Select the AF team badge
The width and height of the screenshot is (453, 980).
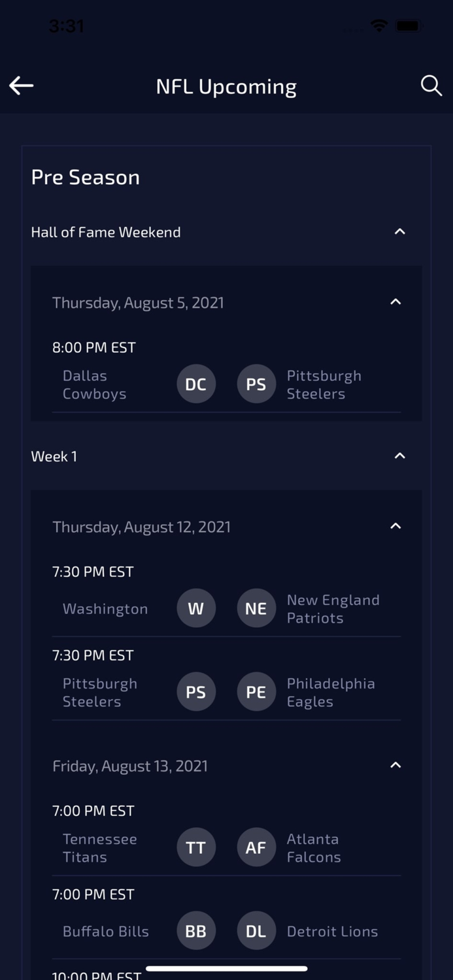tap(256, 847)
